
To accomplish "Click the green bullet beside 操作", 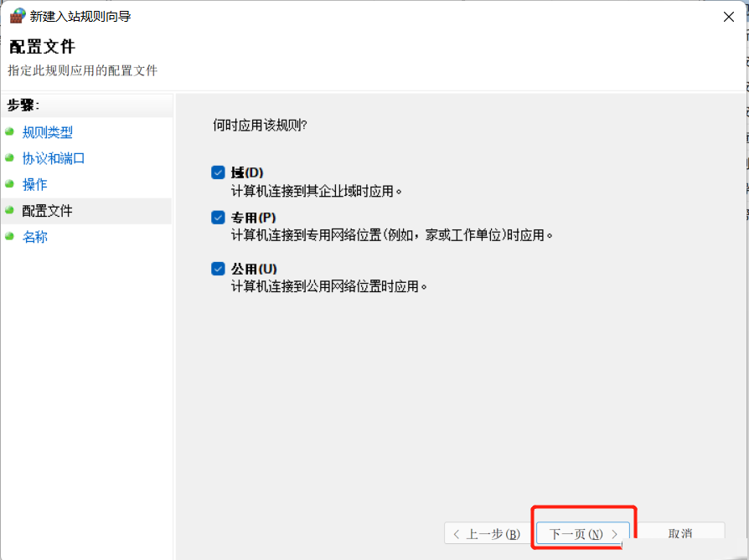I will pyautogui.click(x=9, y=184).
